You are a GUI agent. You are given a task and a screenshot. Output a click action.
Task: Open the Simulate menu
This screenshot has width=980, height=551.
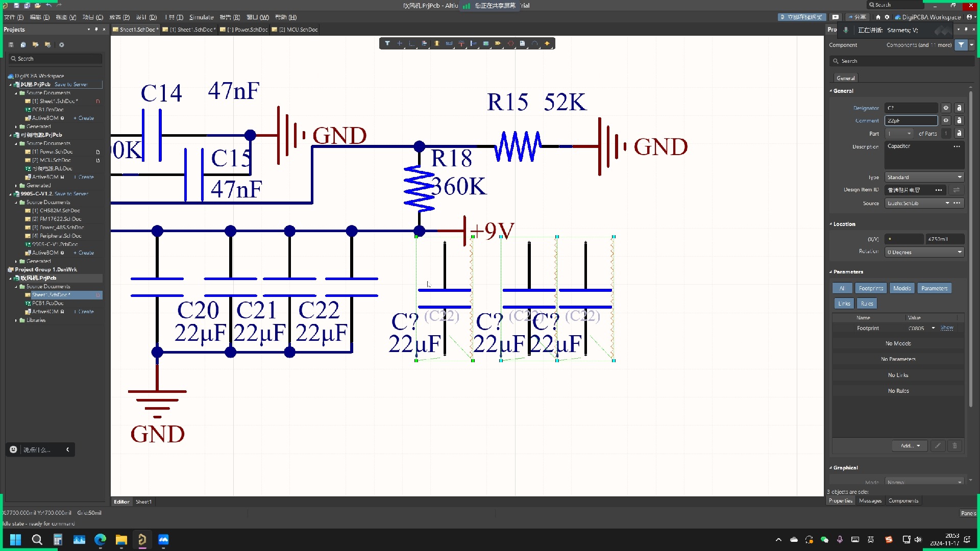tap(201, 17)
